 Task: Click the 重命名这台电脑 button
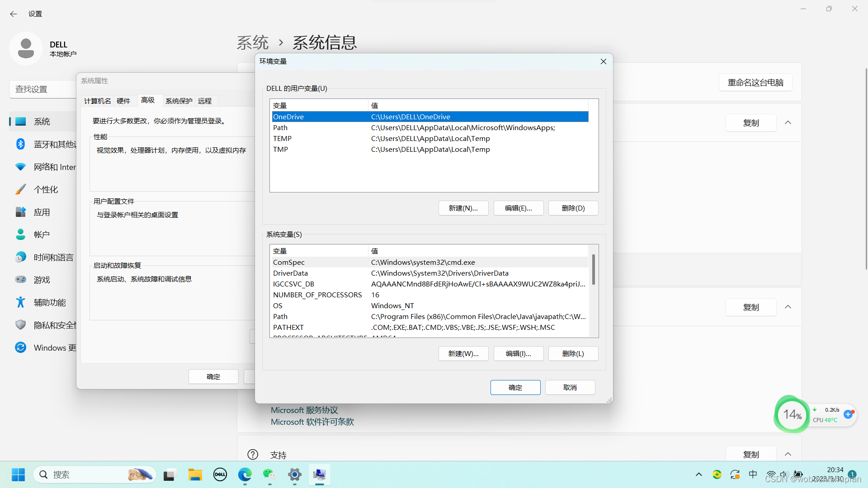[755, 82]
